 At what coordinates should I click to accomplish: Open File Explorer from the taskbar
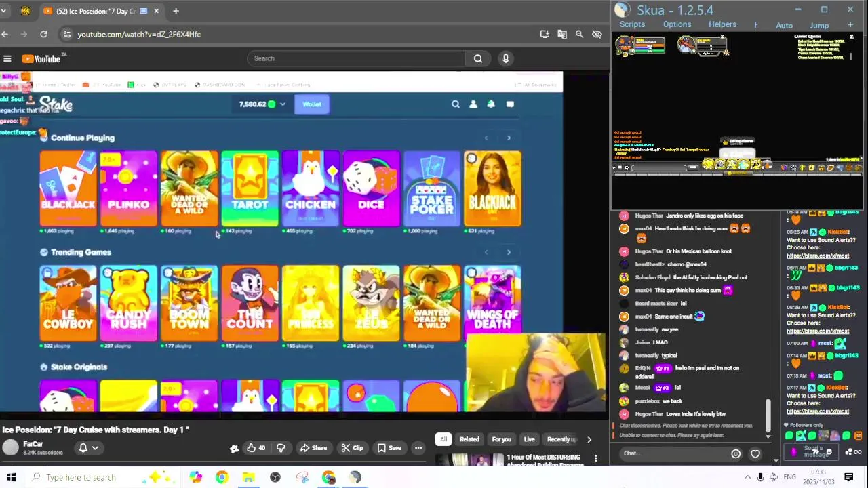pos(248,477)
